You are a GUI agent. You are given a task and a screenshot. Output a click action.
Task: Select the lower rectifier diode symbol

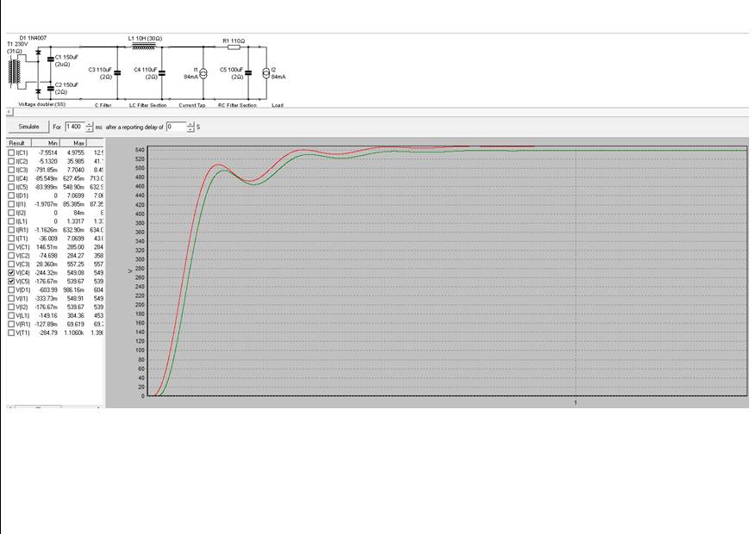click(x=38, y=91)
